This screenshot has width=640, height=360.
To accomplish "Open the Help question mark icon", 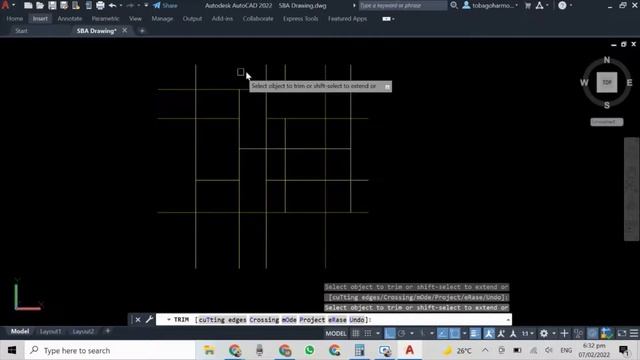I will (x=562, y=6).
